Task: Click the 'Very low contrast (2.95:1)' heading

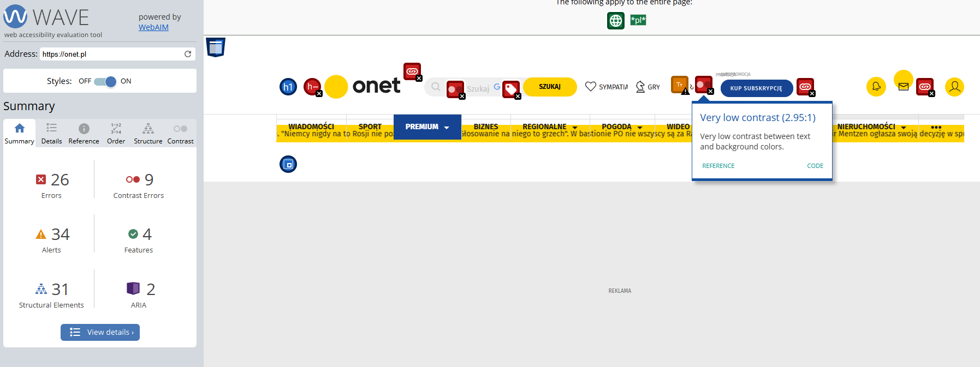Action: point(758,118)
